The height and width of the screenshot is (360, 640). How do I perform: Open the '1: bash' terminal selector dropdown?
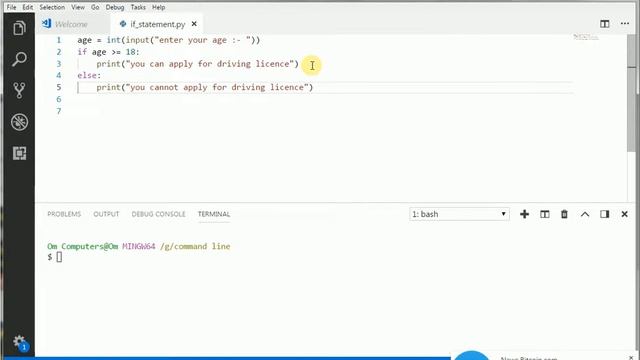pos(459,214)
